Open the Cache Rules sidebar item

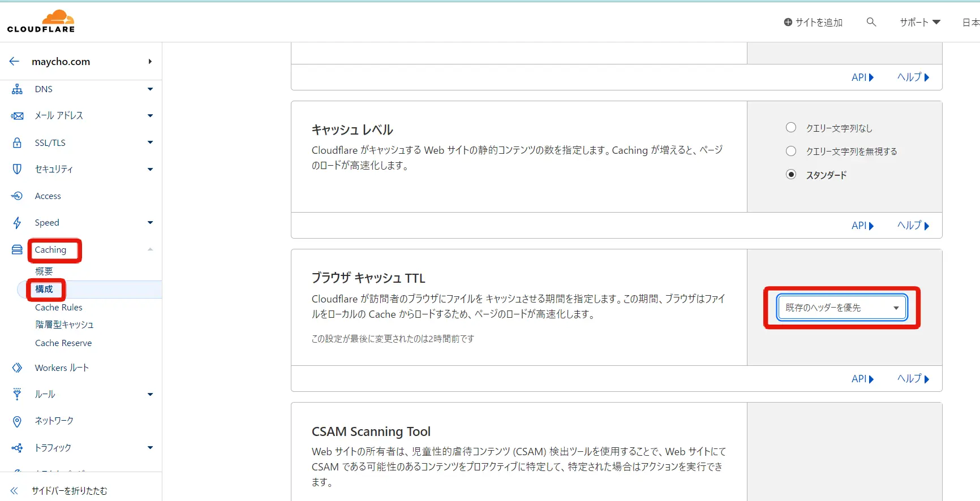[59, 308]
